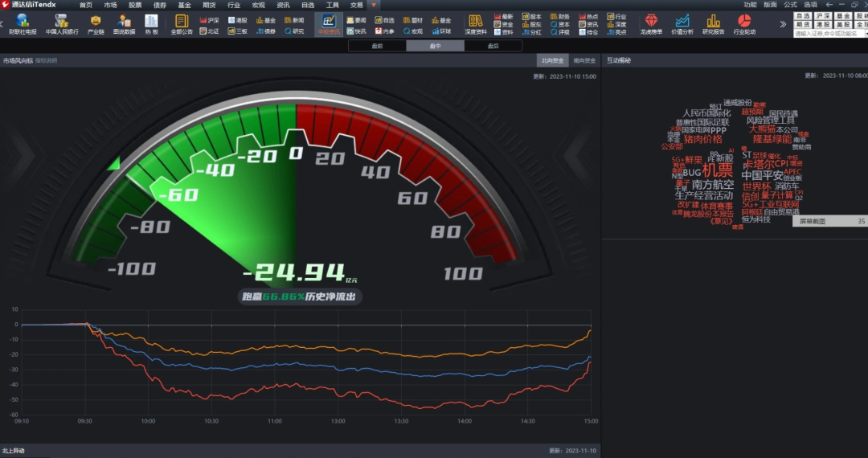This screenshot has height=458, width=868.
Task: Open the 龙虎榜单 diamond icon
Action: pyautogui.click(x=651, y=24)
